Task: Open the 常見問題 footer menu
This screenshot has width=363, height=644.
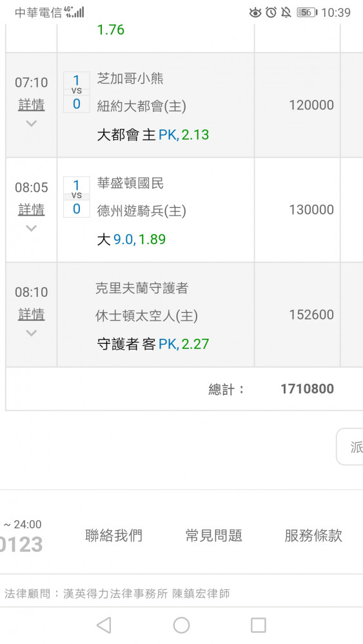Action: (x=214, y=536)
